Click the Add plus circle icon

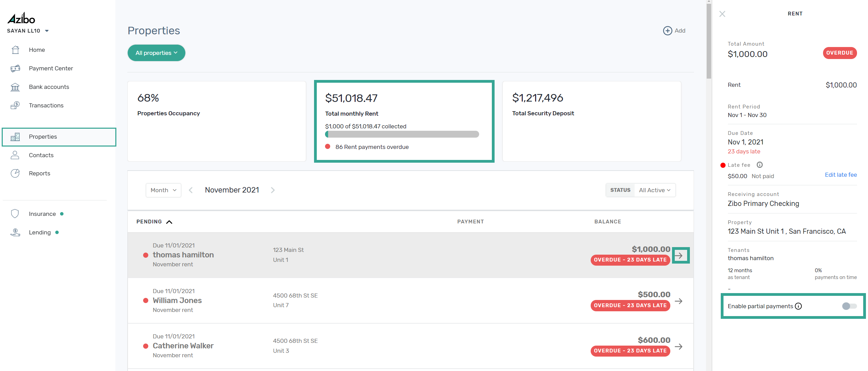668,31
